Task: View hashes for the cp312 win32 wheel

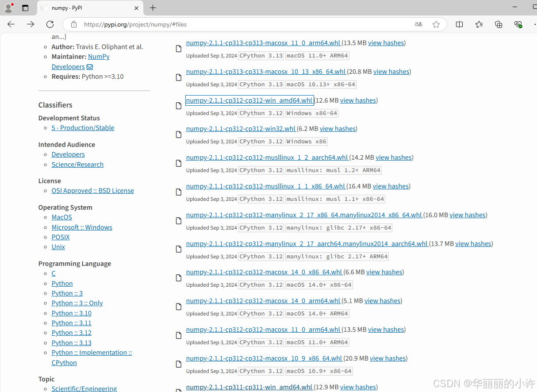Action: click(x=338, y=129)
